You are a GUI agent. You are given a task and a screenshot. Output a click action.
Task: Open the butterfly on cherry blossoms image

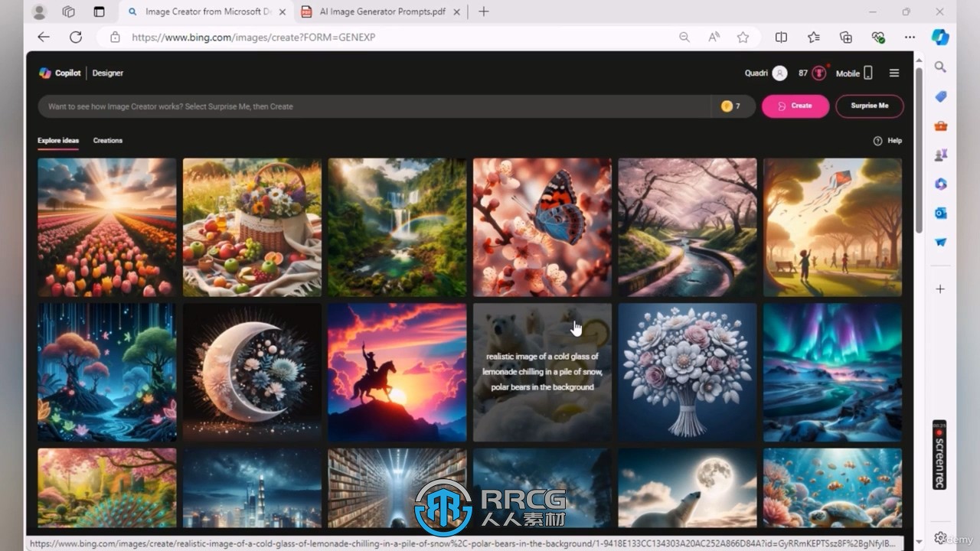click(542, 227)
